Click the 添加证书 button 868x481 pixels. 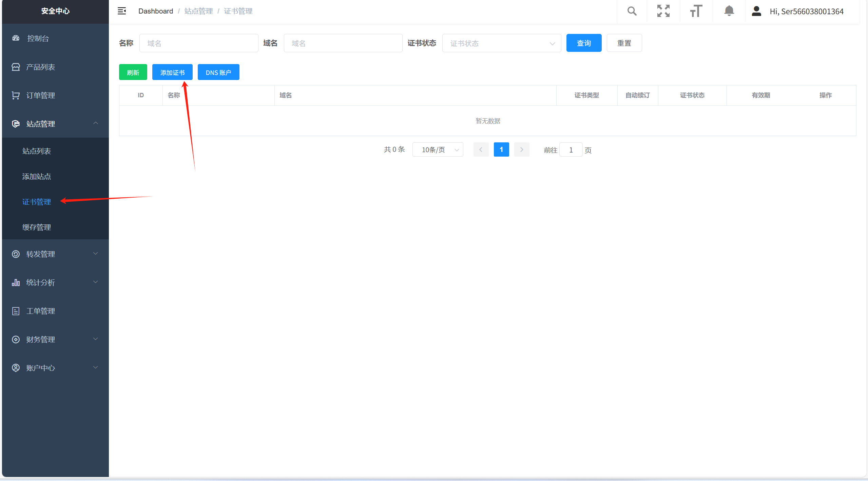[172, 72]
